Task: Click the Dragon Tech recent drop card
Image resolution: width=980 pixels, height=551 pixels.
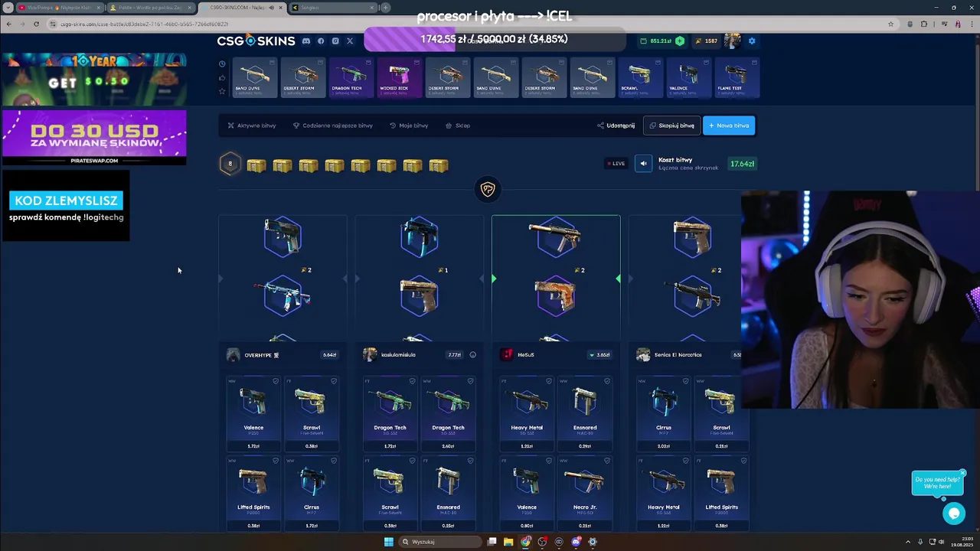Action: (351, 77)
